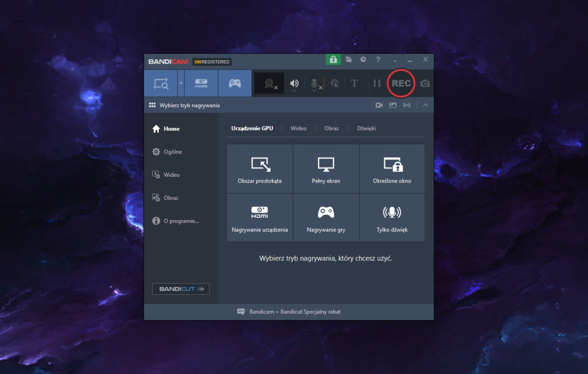Image resolution: width=588 pixels, height=374 pixels.
Task: Start recording with the REC button
Action: [401, 83]
